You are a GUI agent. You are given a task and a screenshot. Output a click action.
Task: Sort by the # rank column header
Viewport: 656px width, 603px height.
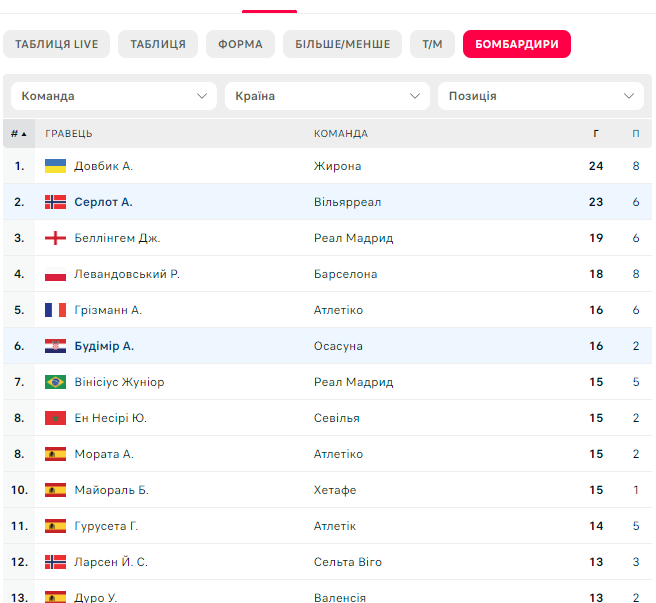tap(19, 133)
